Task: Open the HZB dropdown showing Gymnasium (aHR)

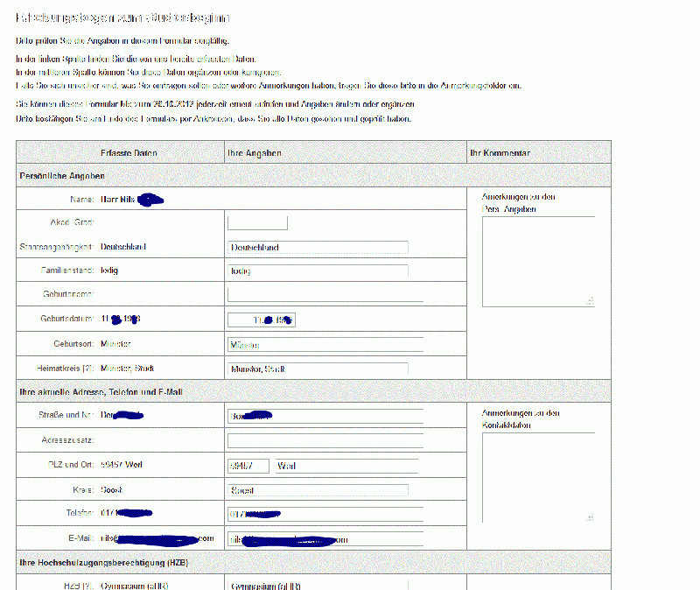Action: coord(318,586)
